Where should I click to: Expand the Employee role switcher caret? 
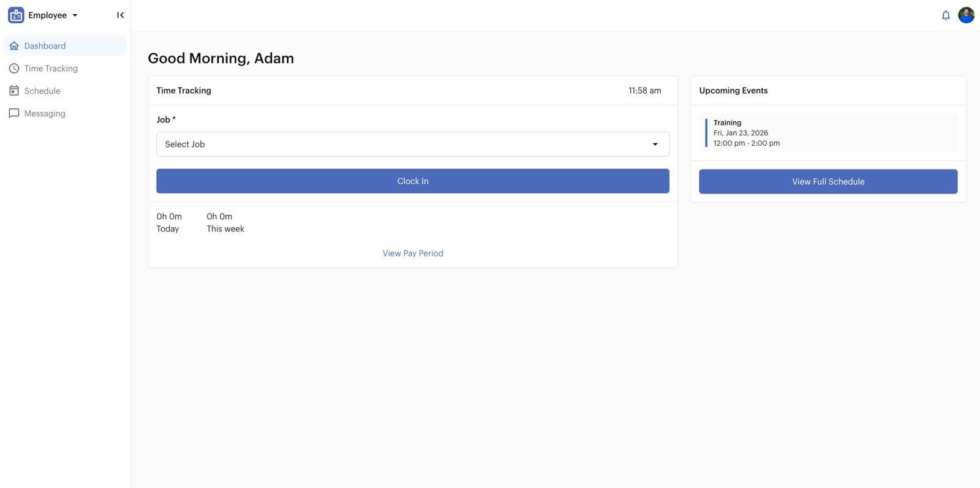pyautogui.click(x=75, y=15)
